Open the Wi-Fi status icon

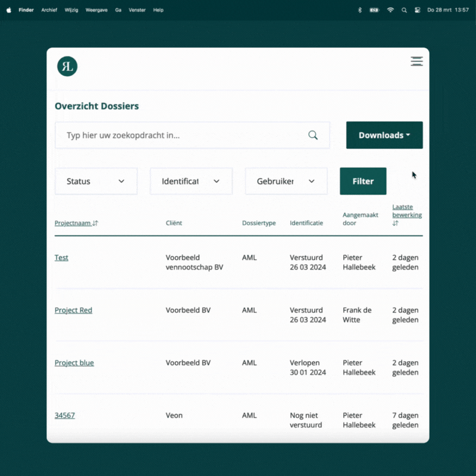point(390,10)
